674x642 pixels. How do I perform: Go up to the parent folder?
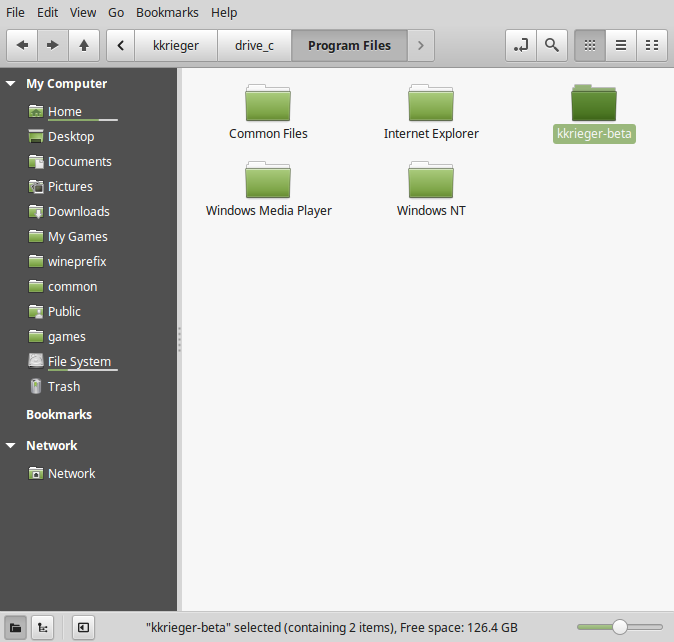[x=84, y=45]
